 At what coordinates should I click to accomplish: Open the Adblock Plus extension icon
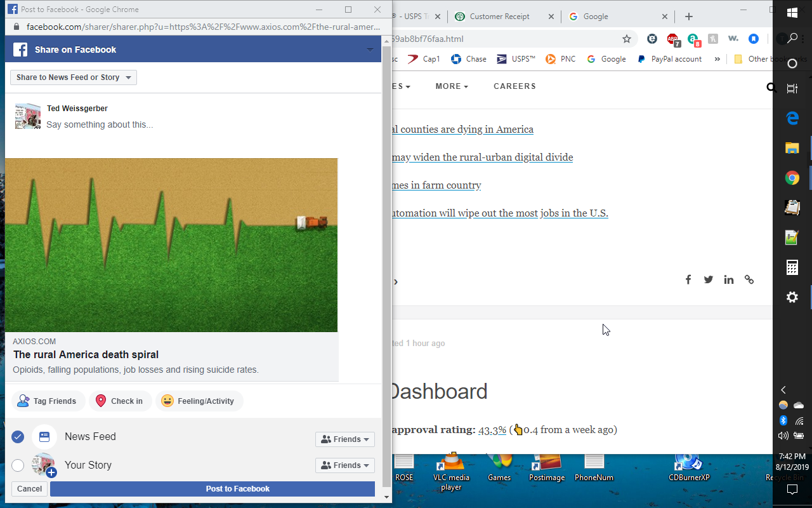673,39
